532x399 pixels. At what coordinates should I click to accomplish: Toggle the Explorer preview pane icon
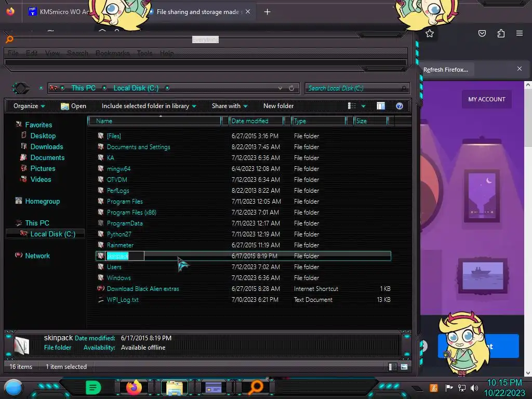381,106
